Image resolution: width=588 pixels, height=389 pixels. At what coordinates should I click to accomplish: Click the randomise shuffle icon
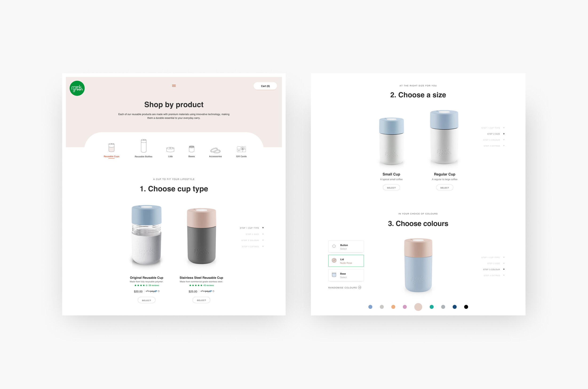click(x=360, y=288)
